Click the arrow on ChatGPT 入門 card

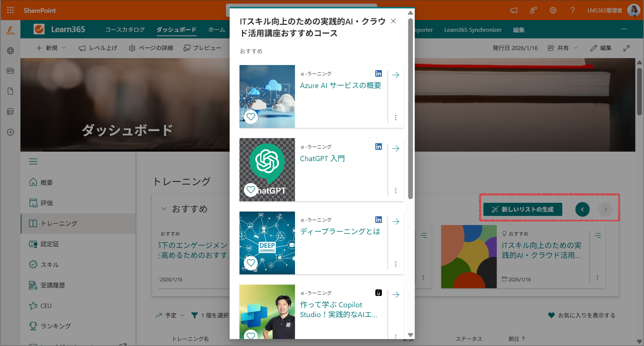pos(396,148)
